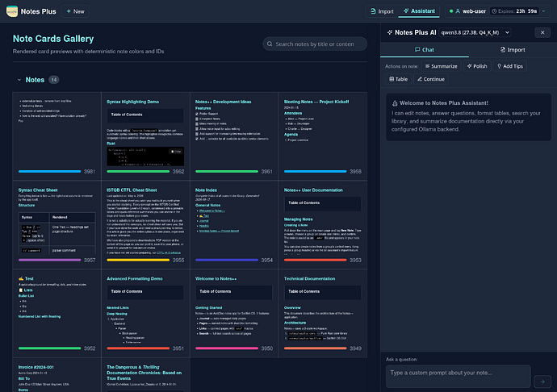Click the Rust heading in Syntax Highlighting Demo
This screenshot has height=392, width=557.
click(111, 144)
